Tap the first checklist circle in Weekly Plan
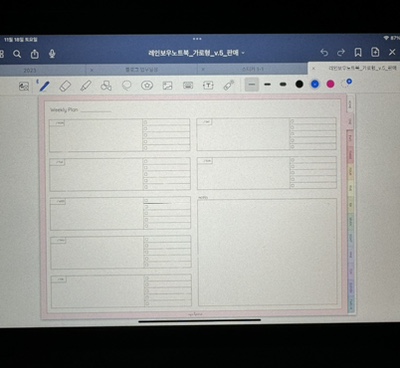Viewport: 400px width, 368px height. [x=145, y=122]
